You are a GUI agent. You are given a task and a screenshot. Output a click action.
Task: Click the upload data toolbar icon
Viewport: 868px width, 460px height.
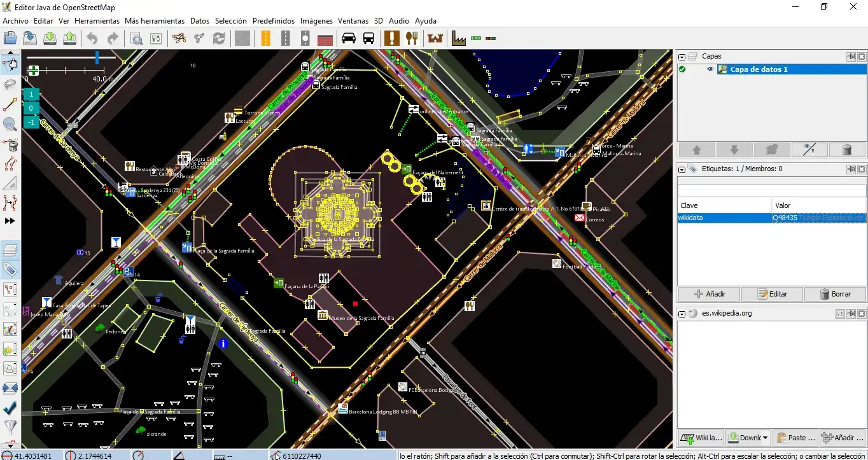pyautogui.click(x=70, y=38)
